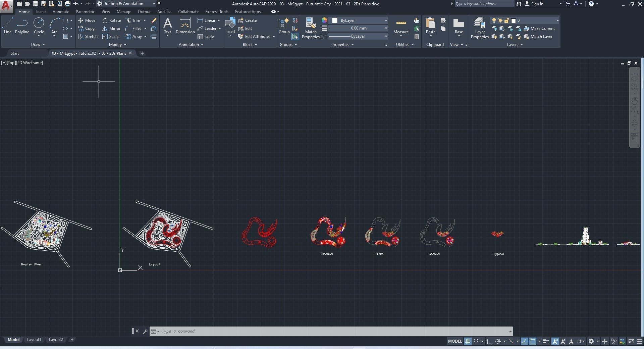Toggle object snap tracking in status bar
This screenshot has width=644, height=349.
point(524,341)
